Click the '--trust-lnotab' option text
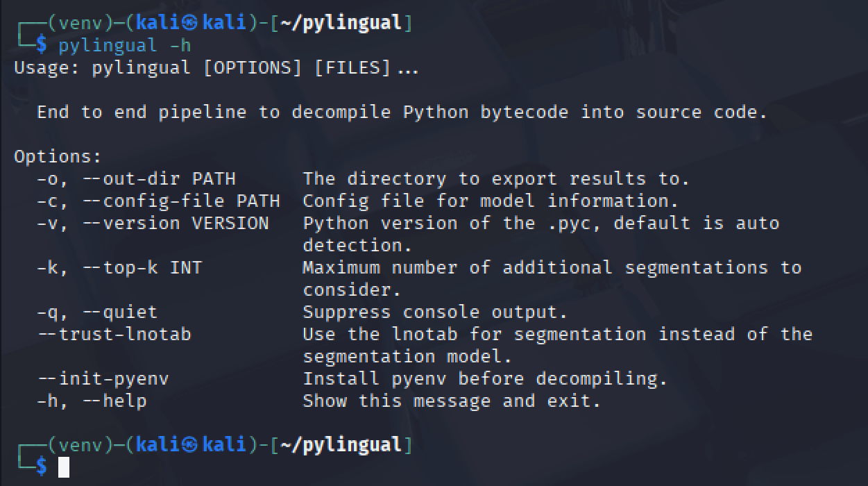868x486 pixels. pyautogui.click(x=114, y=334)
